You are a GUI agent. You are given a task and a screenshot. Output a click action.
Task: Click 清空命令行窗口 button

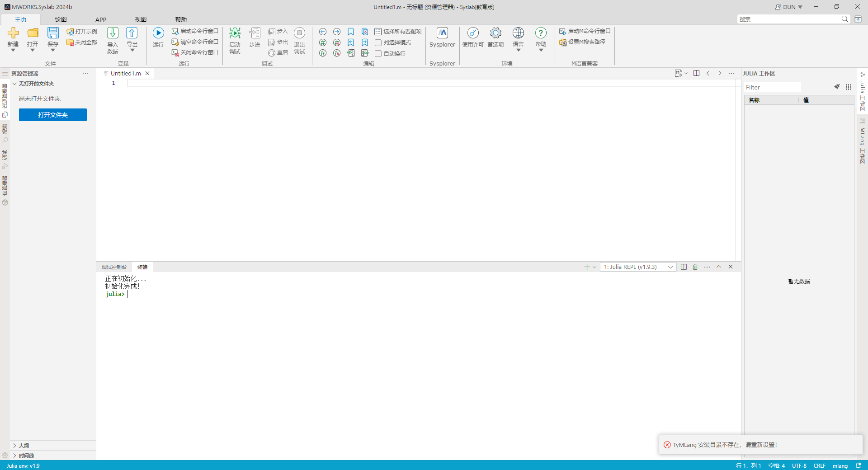195,42
